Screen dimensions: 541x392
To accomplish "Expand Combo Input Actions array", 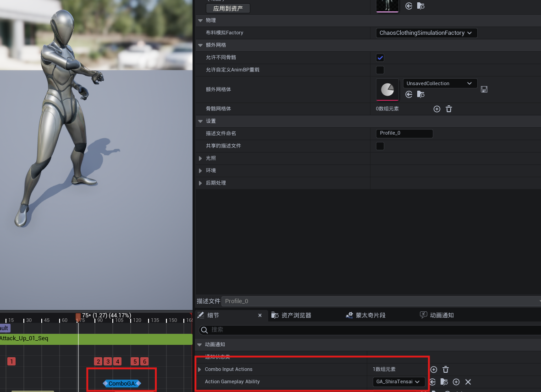I will tap(199, 370).
